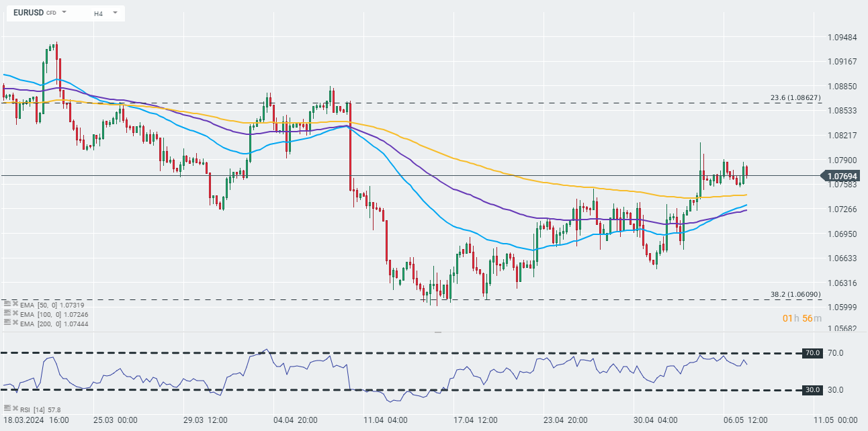Grab the pane divider handle above RSI
Image resolution: width=868 pixels, height=431 pixels.
point(438,332)
